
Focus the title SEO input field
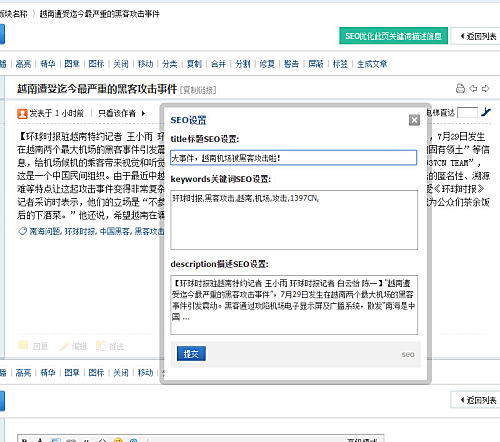(x=294, y=158)
